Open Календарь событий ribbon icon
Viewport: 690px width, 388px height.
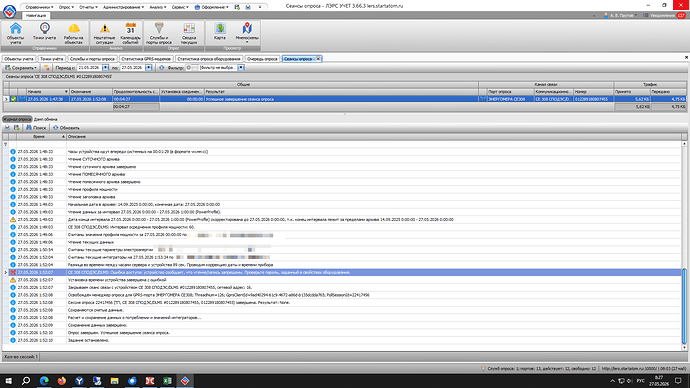pyautogui.click(x=131, y=33)
